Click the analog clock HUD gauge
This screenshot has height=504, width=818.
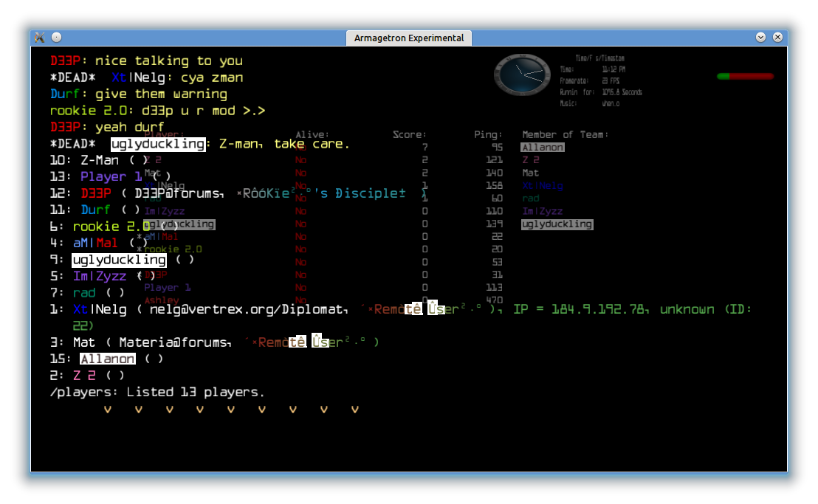pyautogui.click(x=521, y=74)
